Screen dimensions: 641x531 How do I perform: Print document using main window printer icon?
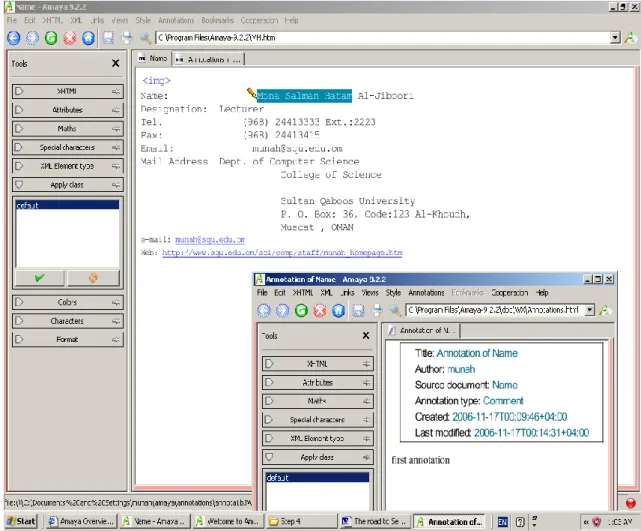coord(127,38)
